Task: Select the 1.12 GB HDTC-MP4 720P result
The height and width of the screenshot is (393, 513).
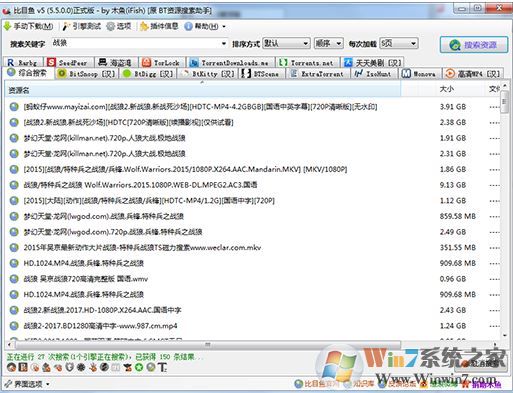Action: pos(252,201)
